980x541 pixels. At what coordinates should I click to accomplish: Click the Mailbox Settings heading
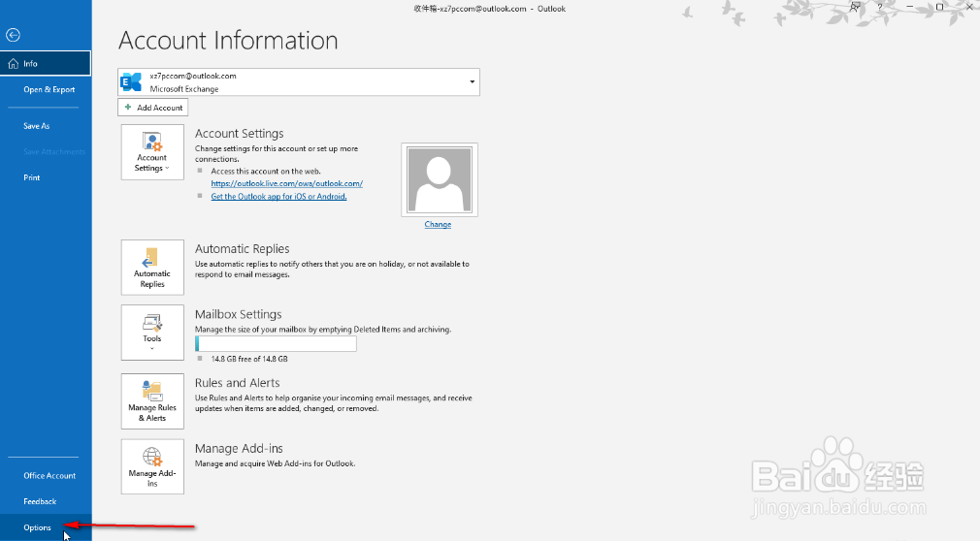238,314
